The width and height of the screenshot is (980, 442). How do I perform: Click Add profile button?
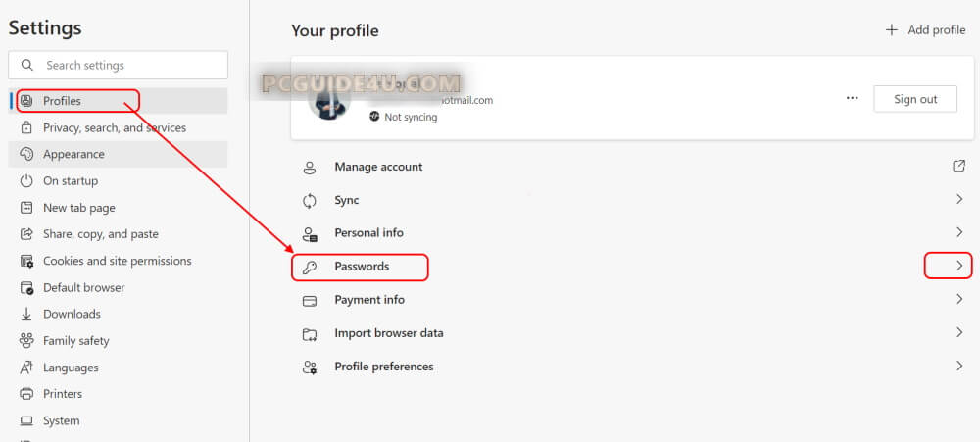coord(926,30)
